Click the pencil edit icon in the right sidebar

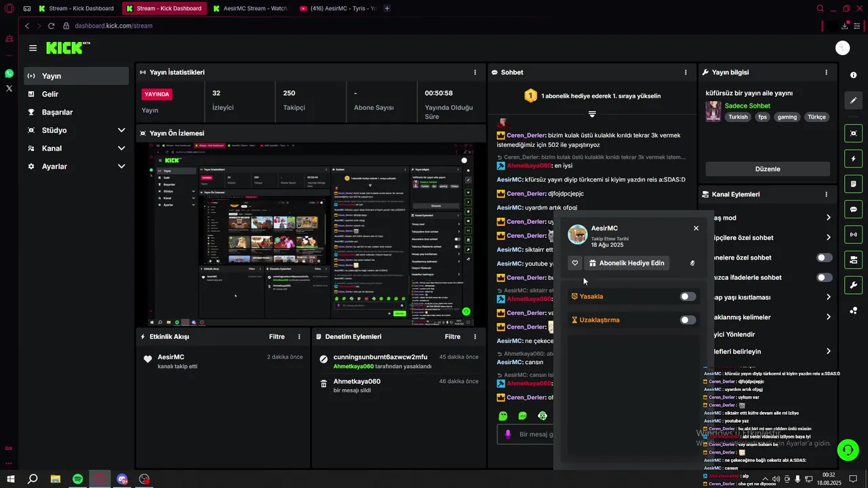(x=853, y=100)
